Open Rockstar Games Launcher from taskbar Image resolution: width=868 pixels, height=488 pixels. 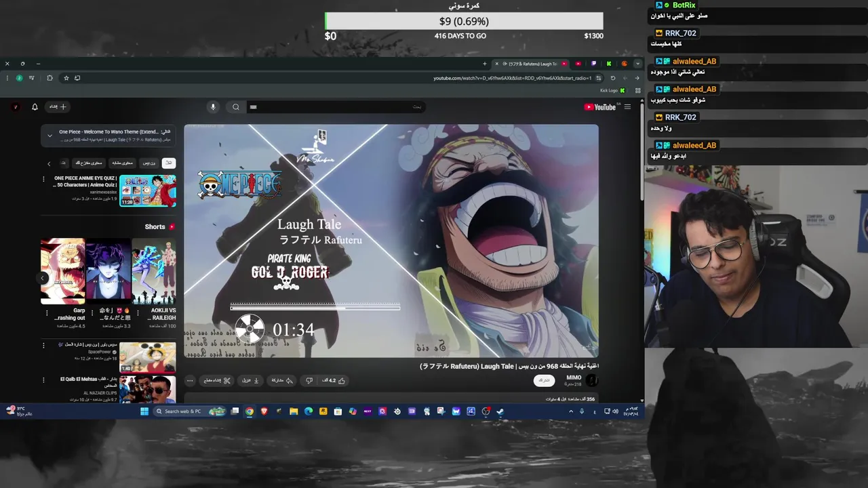pyautogui.click(x=323, y=411)
